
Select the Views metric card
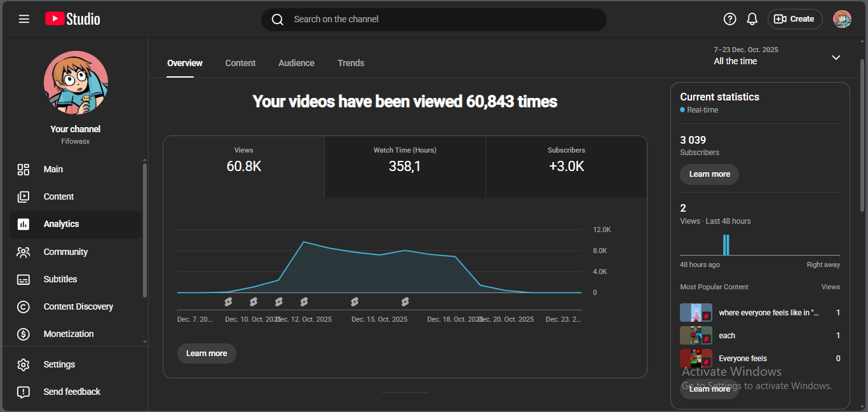pyautogui.click(x=243, y=167)
